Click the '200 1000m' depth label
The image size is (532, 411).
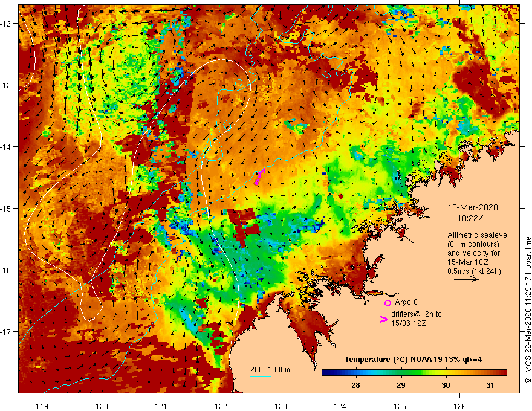270,370
